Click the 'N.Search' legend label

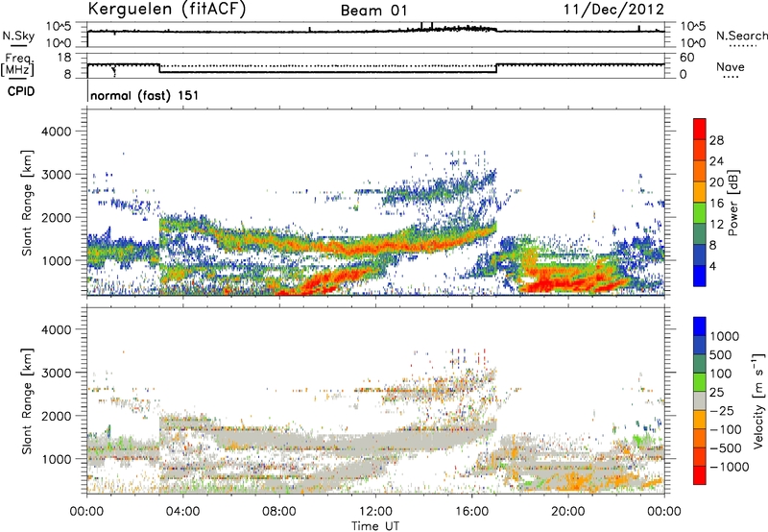741,36
